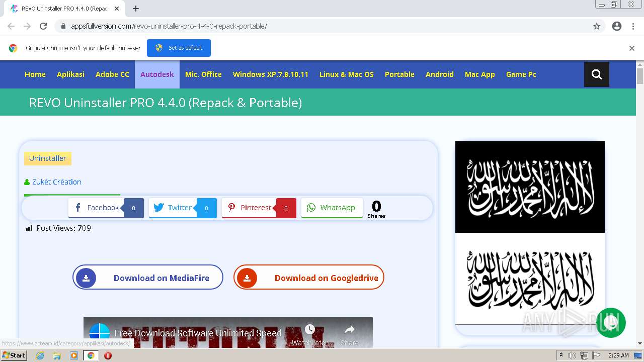Click the video channel logo icon
The height and width of the screenshot is (362, 644).
click(100, 332)
